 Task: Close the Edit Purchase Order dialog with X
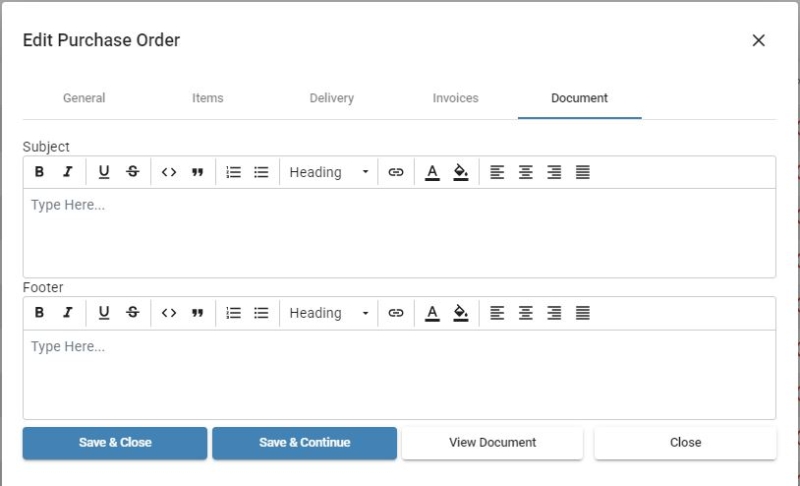click(758, 40)
